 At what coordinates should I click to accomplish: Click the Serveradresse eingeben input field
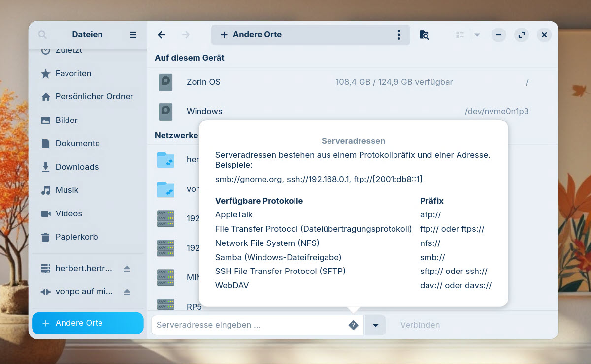249,325
